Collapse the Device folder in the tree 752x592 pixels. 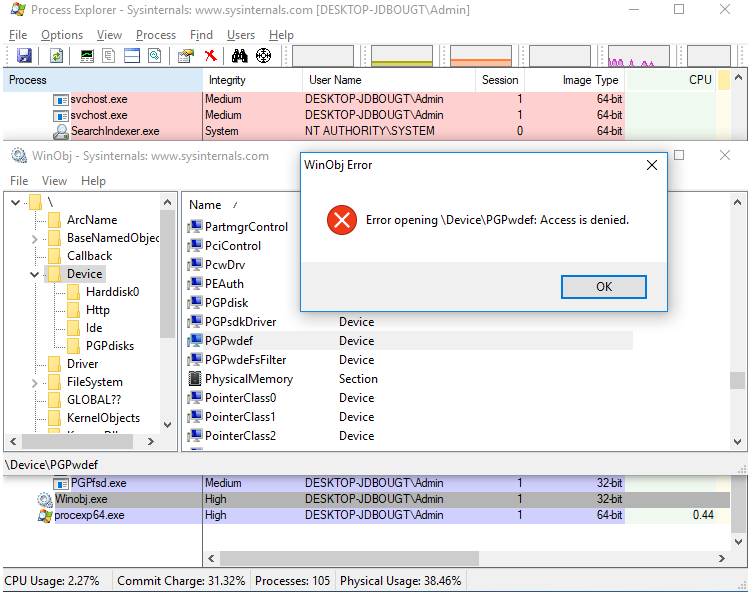(35, 274)
